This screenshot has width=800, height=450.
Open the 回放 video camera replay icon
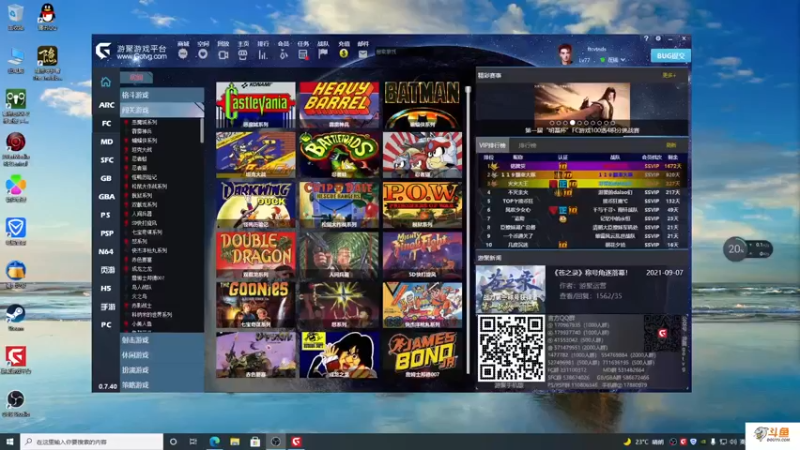tap(223, 54)
